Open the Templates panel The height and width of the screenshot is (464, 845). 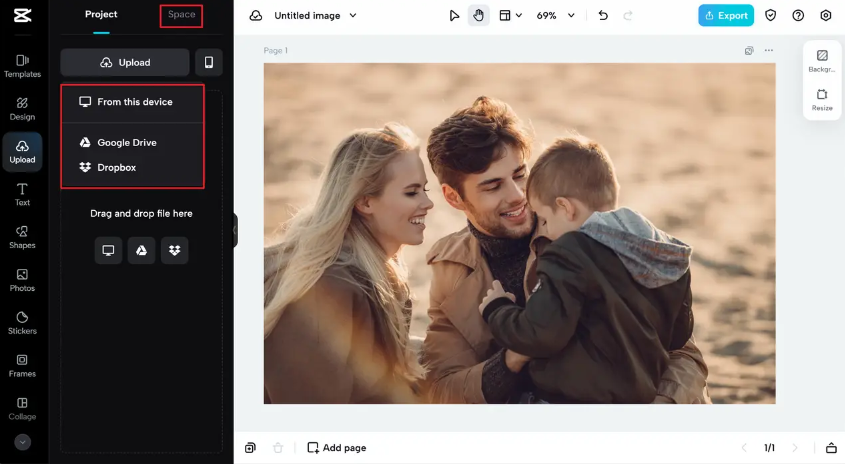point(22,66)
